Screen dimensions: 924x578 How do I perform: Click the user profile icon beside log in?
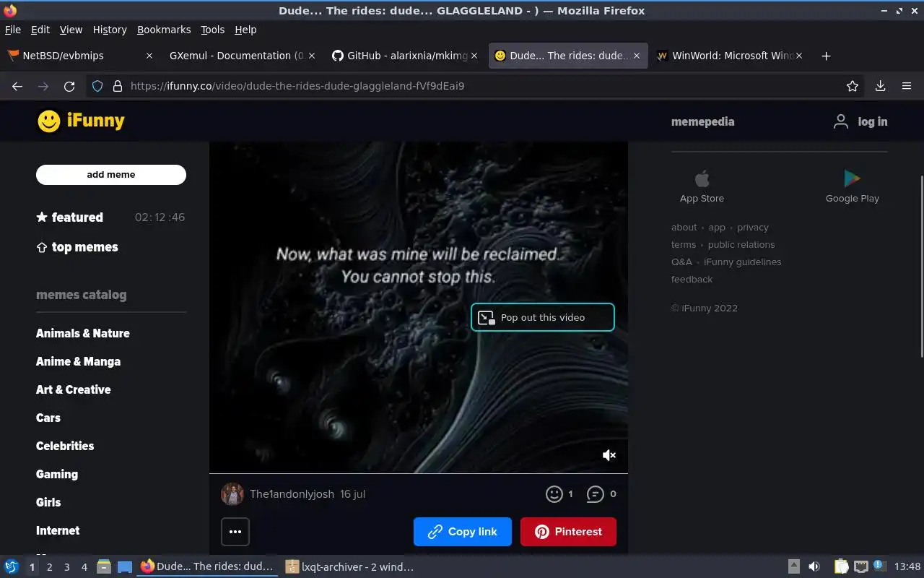(x=841, y=121)
